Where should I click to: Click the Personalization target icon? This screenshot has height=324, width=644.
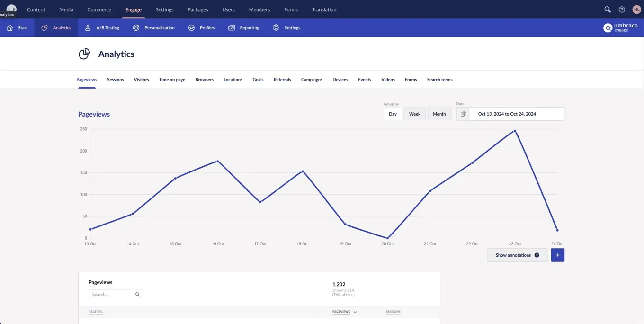[x=136, y=28]
